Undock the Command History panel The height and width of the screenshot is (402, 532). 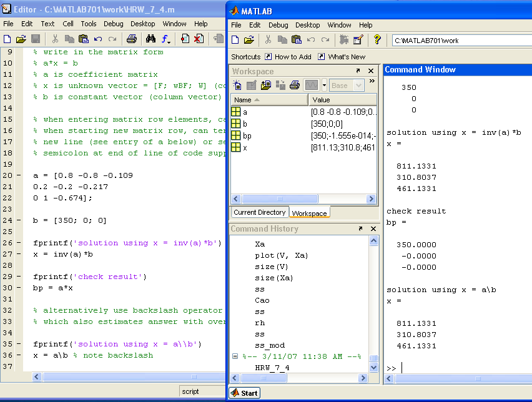tap(360, 228)
